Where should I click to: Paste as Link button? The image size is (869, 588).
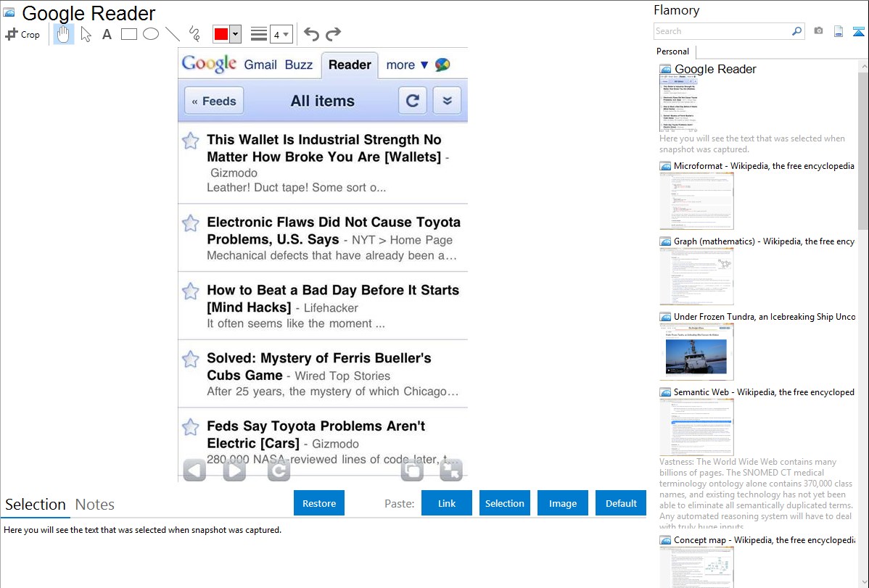click(x=447, y=503)
